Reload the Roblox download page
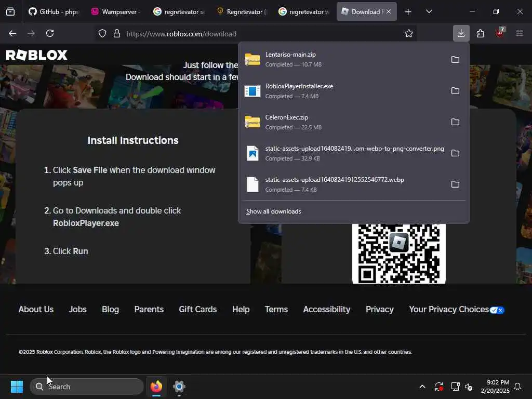Viewport: 532px width, 399px height. coord(50,33)
